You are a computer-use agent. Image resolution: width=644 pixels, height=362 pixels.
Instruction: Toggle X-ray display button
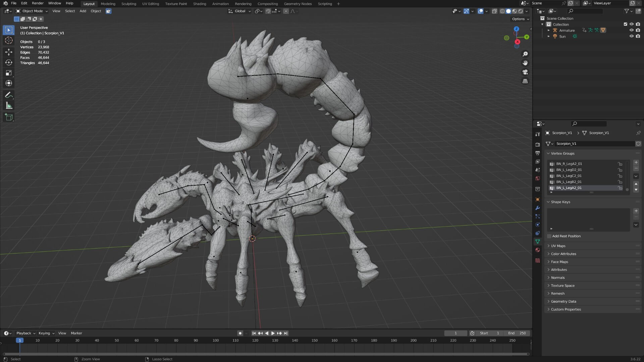pyautogui.click(x=494, y=11)
